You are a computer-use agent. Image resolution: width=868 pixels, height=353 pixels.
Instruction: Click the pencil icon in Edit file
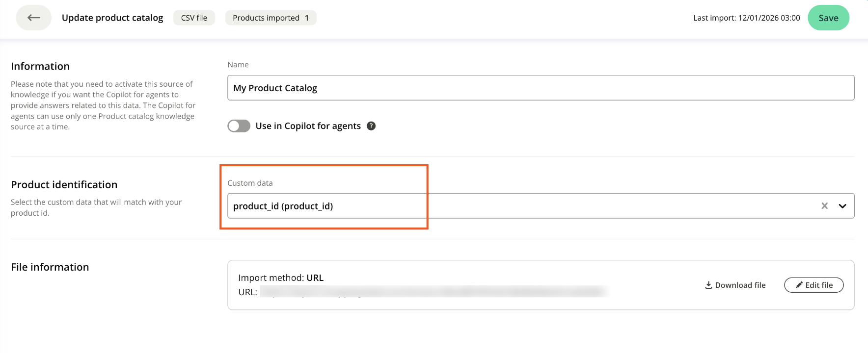(x=799, y=285)
